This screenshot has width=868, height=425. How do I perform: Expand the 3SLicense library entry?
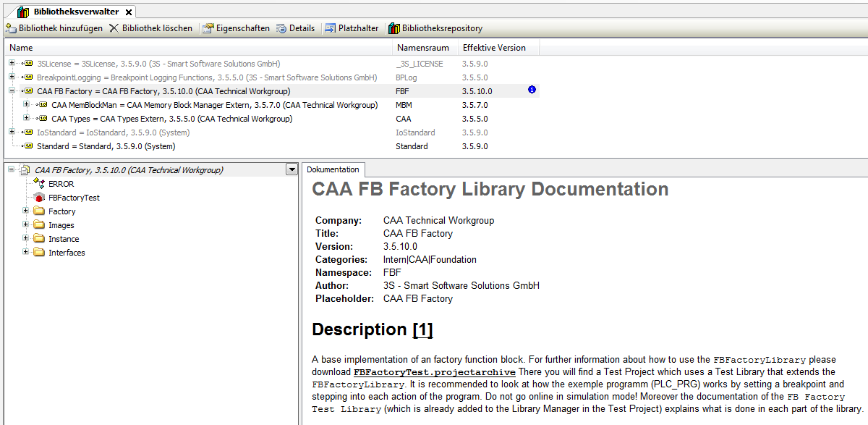tap(12, 64)
